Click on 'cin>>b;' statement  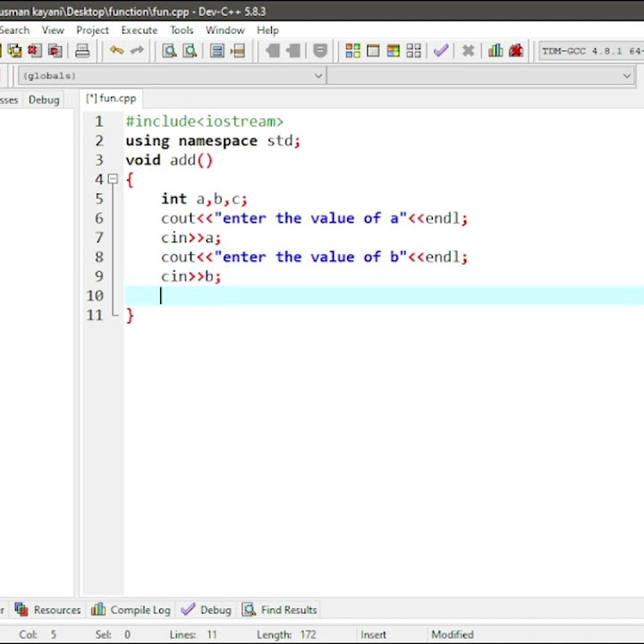click(x=191, y=276)
